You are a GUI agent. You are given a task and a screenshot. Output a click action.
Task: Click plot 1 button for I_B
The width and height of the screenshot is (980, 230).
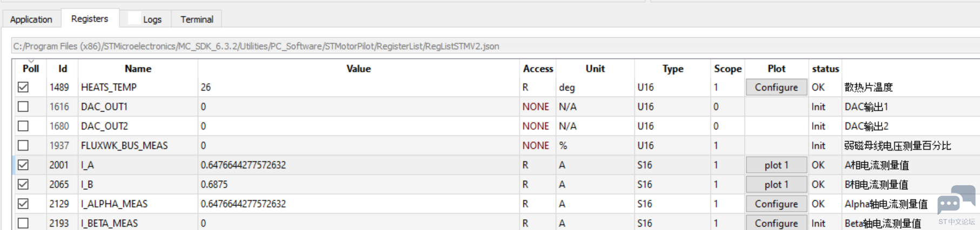(x=776, y=184)
